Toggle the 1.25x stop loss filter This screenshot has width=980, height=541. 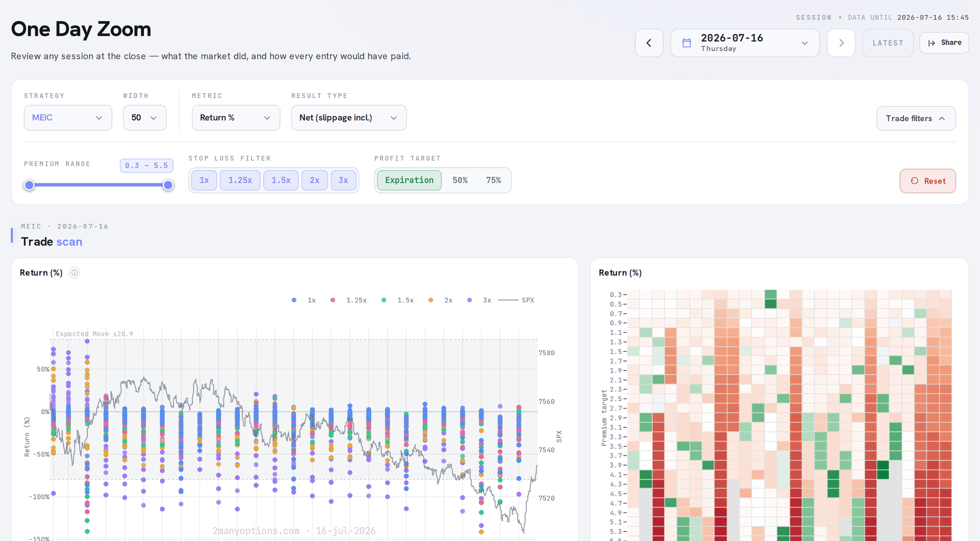240,180
